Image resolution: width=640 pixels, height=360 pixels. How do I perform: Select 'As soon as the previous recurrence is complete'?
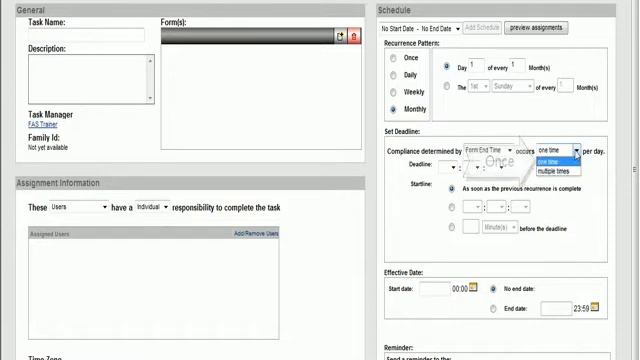tap(451, 189)
